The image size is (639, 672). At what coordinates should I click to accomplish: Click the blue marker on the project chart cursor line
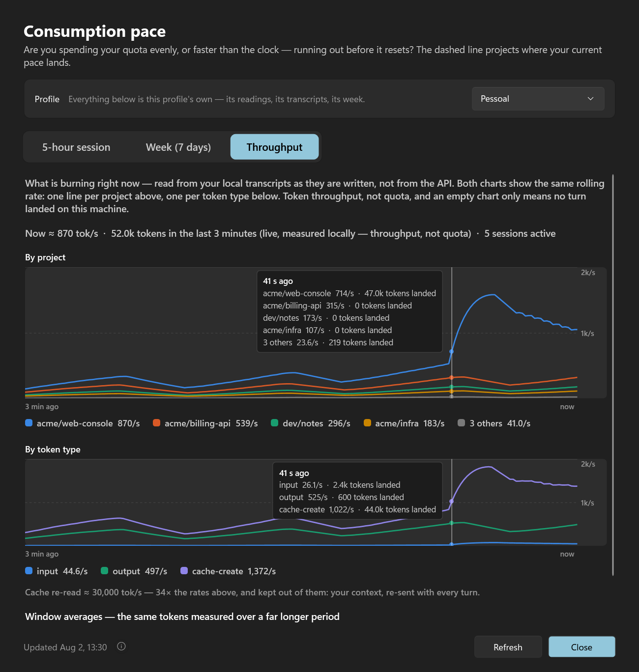[x=452, y=352]
